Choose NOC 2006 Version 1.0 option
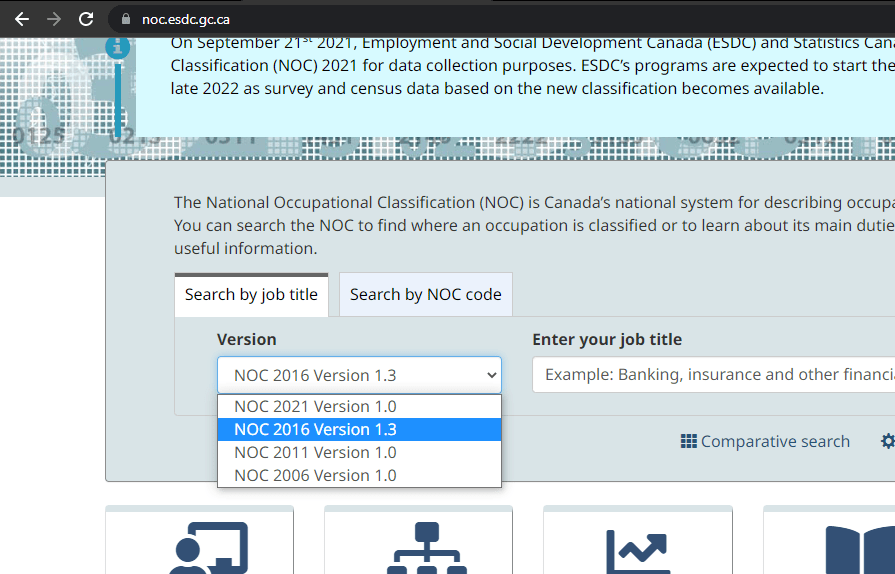Viewport: 895px width, 574px height. [360, 475]
